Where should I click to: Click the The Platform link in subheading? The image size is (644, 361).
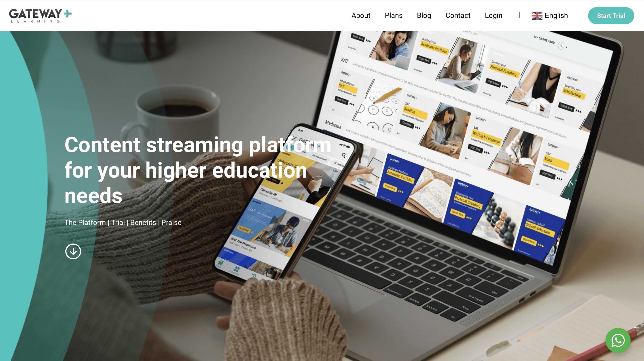(x=85, y=222)
